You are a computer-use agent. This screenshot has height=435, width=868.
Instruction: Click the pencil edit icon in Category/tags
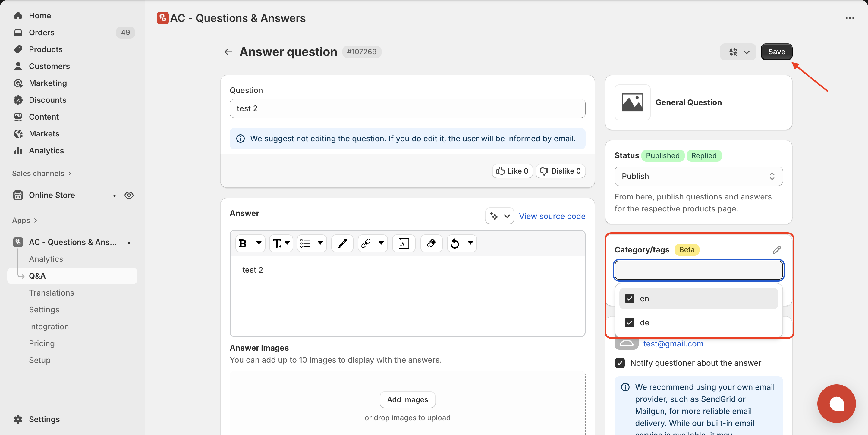click(777, 249)
